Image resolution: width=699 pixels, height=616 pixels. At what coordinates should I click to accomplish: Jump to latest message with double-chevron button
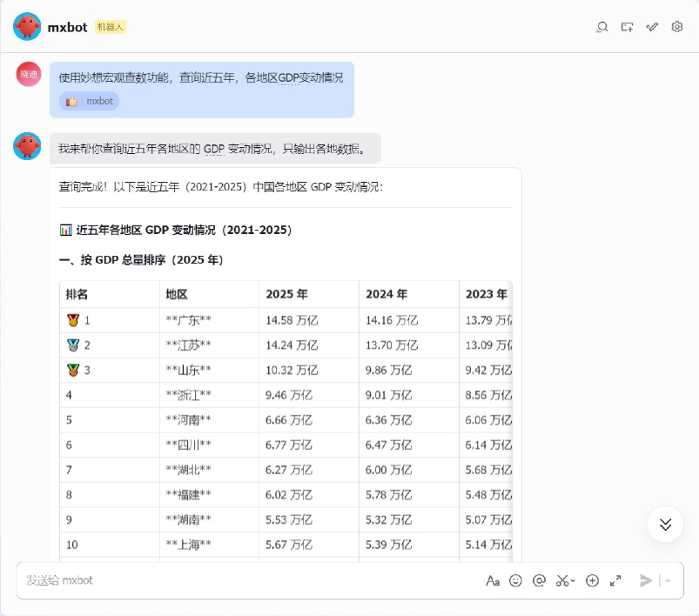[x=665, y=524]
